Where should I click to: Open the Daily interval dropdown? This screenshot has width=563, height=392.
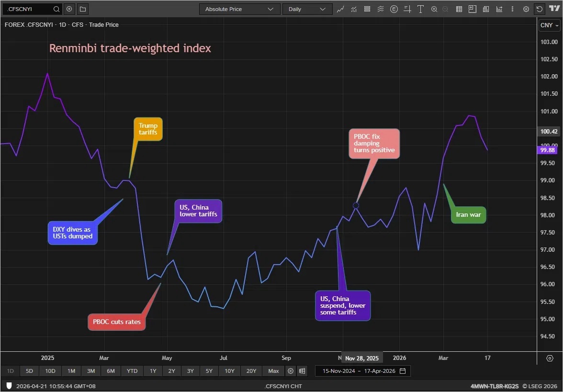click(x=307, y=9)
